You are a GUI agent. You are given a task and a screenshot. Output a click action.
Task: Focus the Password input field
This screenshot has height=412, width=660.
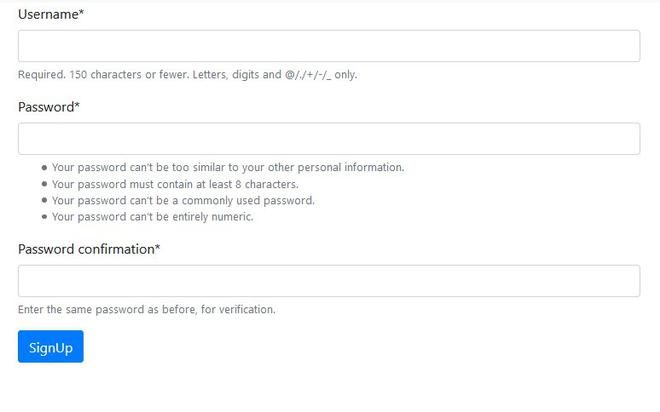pos(329,138)
